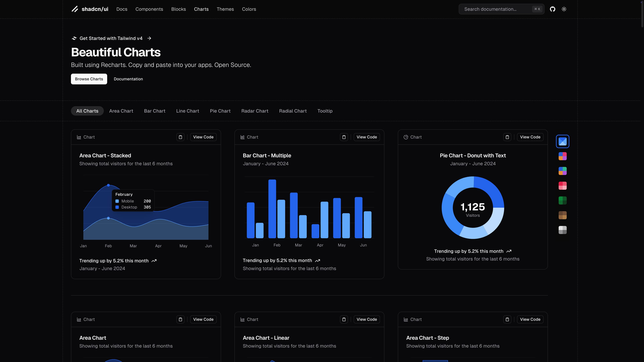This screenshot has width=644, height=362.
Task: Select the blue chart color theme
Action: point(562,142)
